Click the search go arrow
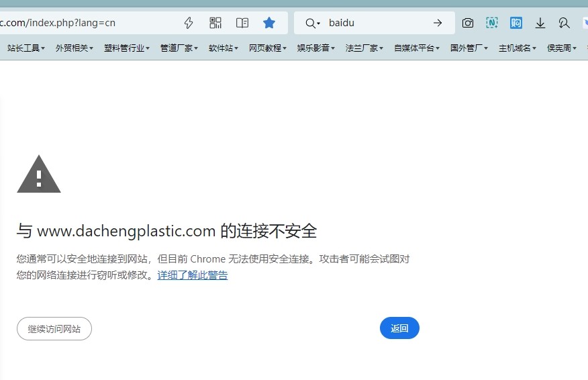 438,23
